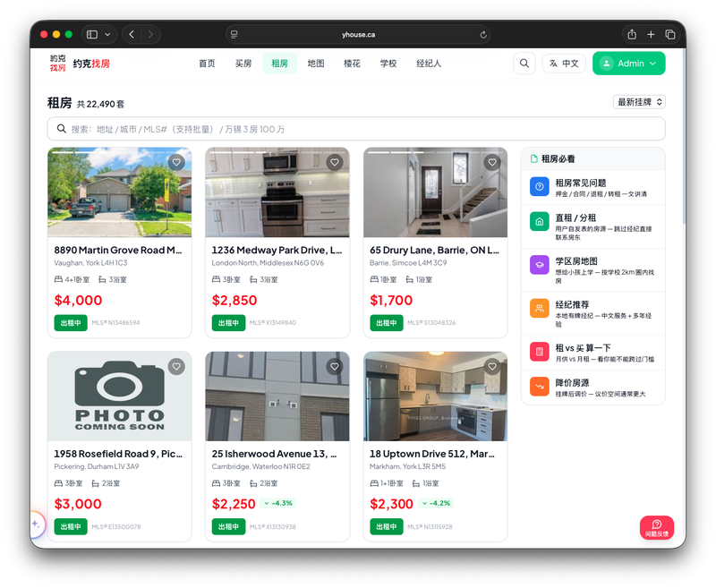The width and height of the screenshot is (716, 588).
Task: Open the 地图 nav tab
Action: [x=316, y=64]
